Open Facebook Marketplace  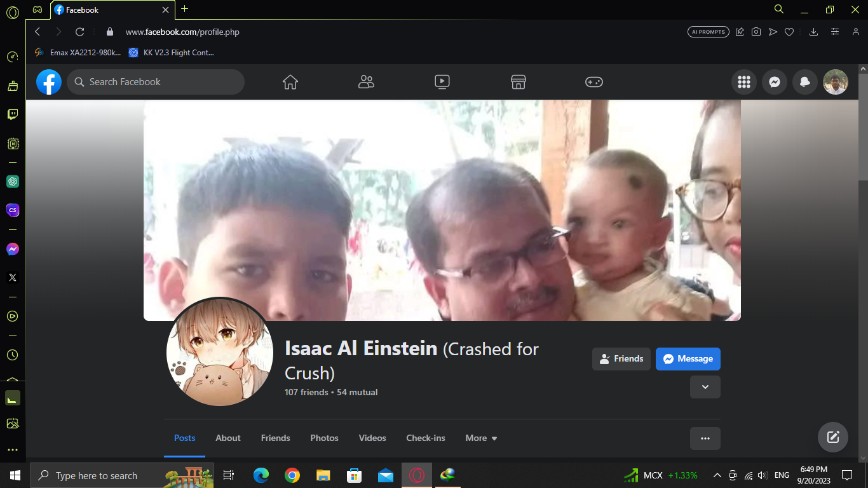tap(519, 82)
